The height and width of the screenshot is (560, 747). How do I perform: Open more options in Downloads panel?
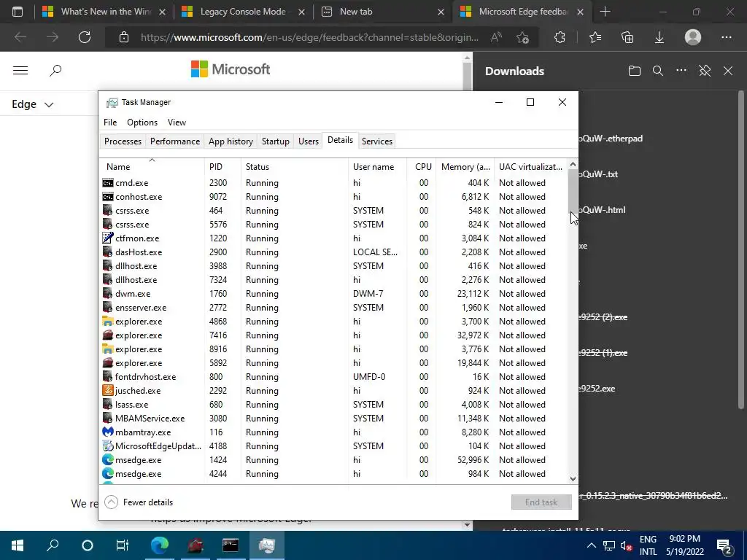(x=681, y=71)
